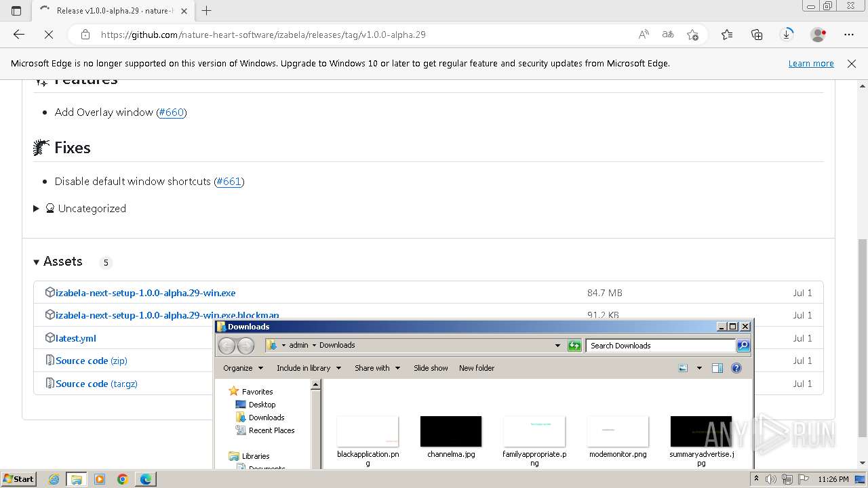Open Edge Settings and more menu
The width and height of the screenshot is (868, 488).
point(849,35)
